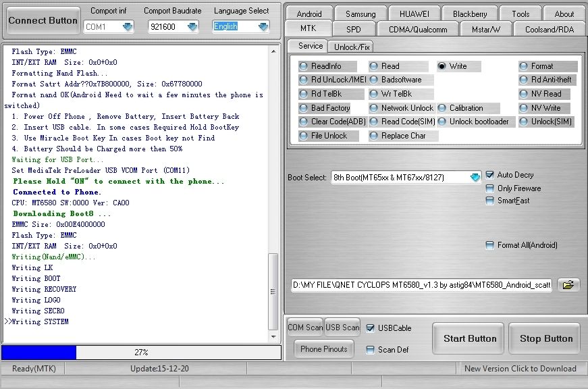Select the Unlock bootloader option
The height and width of the screenshot is (389, 588).
tap(443, 122)
